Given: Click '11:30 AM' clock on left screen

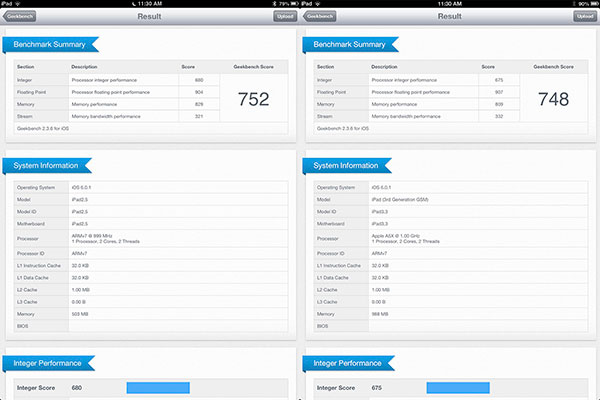Looking at the screenshot, I should [150, 3].
